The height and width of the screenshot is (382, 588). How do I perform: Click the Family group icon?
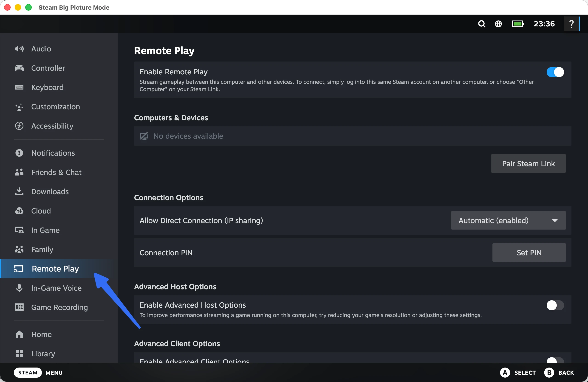pyautogui.click(x=19, y=249)
